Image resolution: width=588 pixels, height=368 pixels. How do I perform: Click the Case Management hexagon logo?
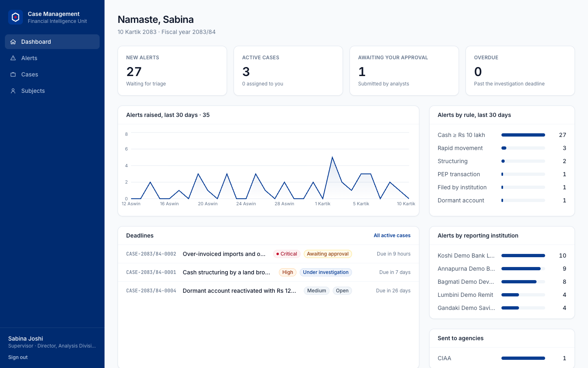pos(16,17)
